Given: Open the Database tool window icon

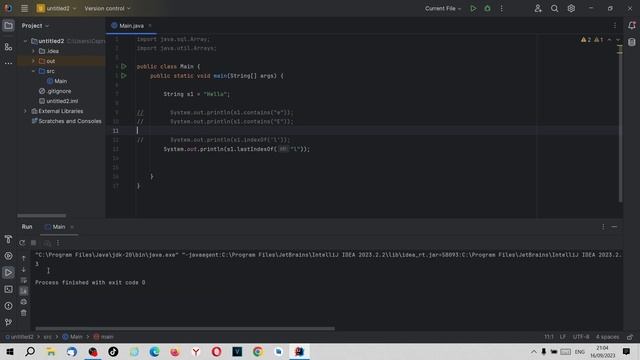Looking at the screenshot, I should (x=631, y=42).
